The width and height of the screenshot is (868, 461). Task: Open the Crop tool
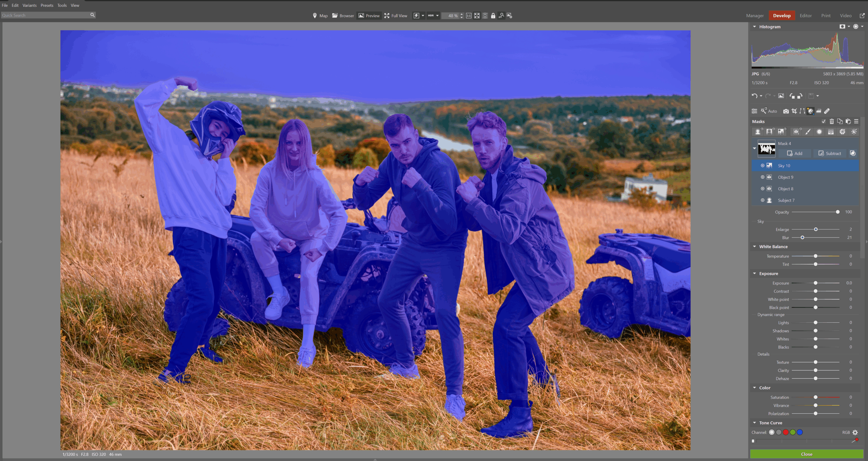pos(794,111)
